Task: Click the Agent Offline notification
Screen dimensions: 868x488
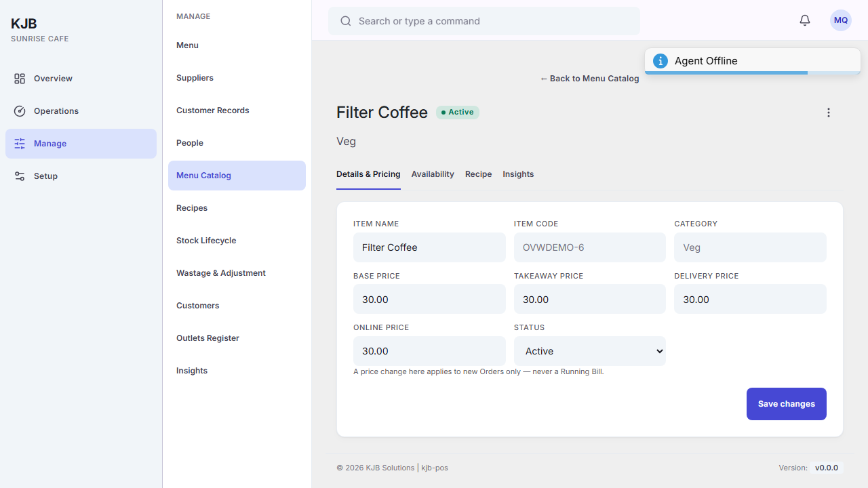Action: click(753, 61)
